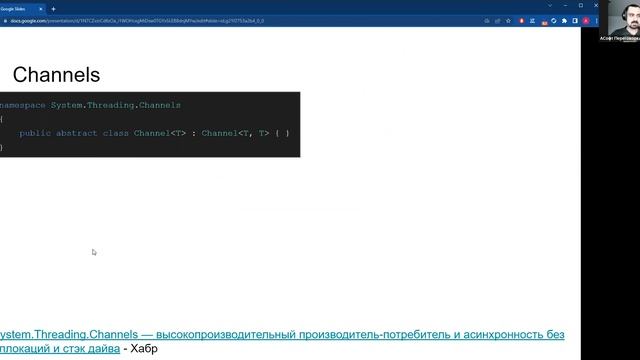Click the abstract class Channel<T> code line
640x360 pixels.
(x=154, y=133)
